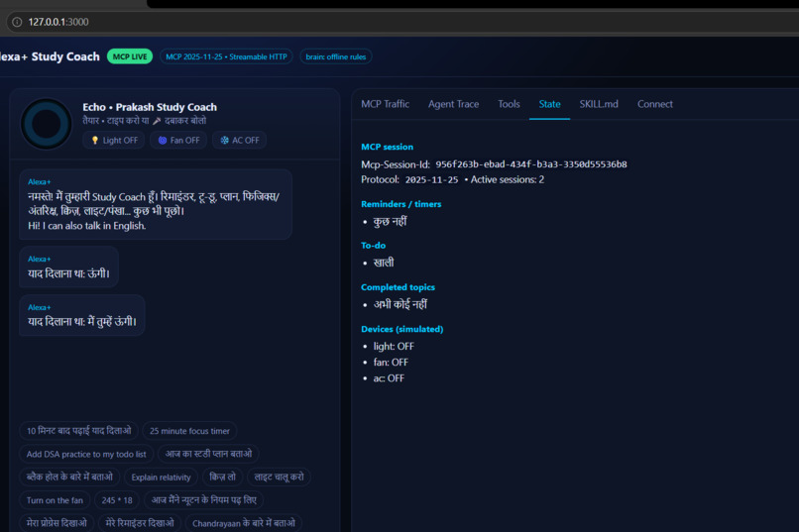Click the 'आज का स्टडी प्लान बताओ' chip
The width and height of the screenshot is (799, 532).
pyautogui.click(x=208, y=454)
